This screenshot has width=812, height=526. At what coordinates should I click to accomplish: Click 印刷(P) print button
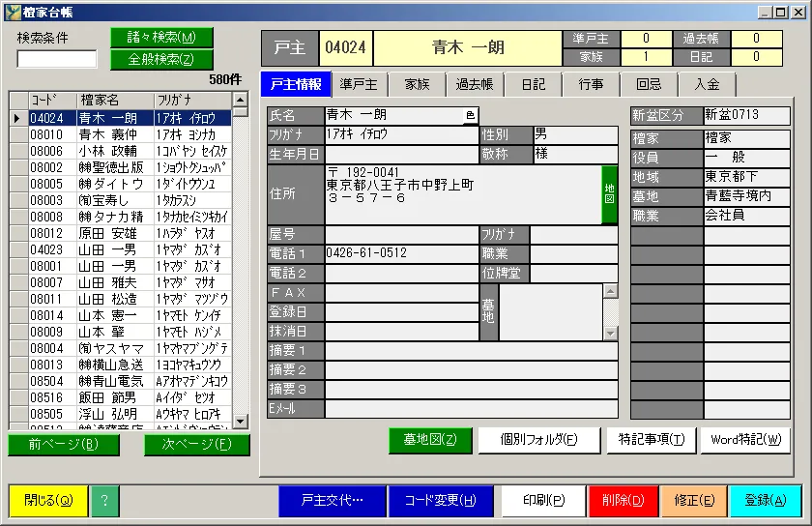[x=543, y=501]
